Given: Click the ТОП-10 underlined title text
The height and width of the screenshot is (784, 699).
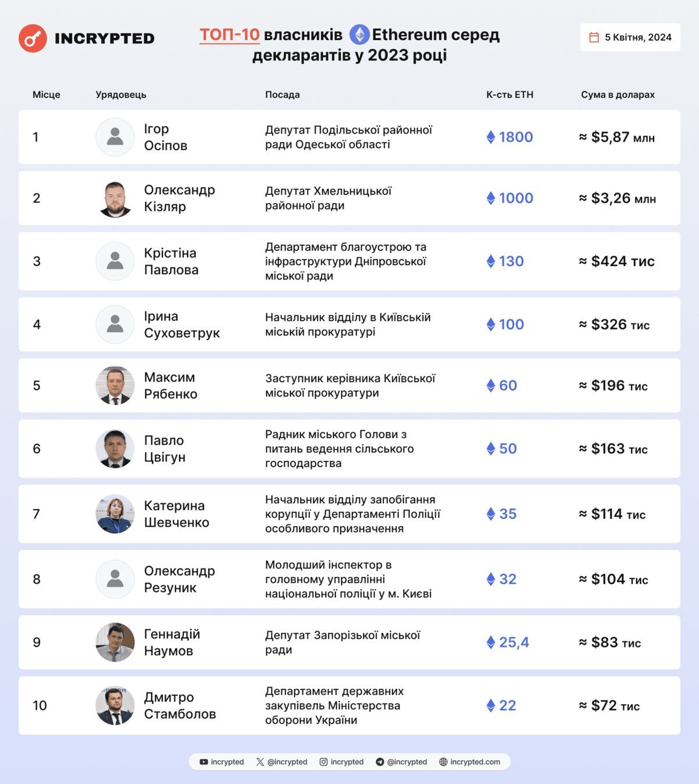Looking at the screenshot, I should 230,35.
